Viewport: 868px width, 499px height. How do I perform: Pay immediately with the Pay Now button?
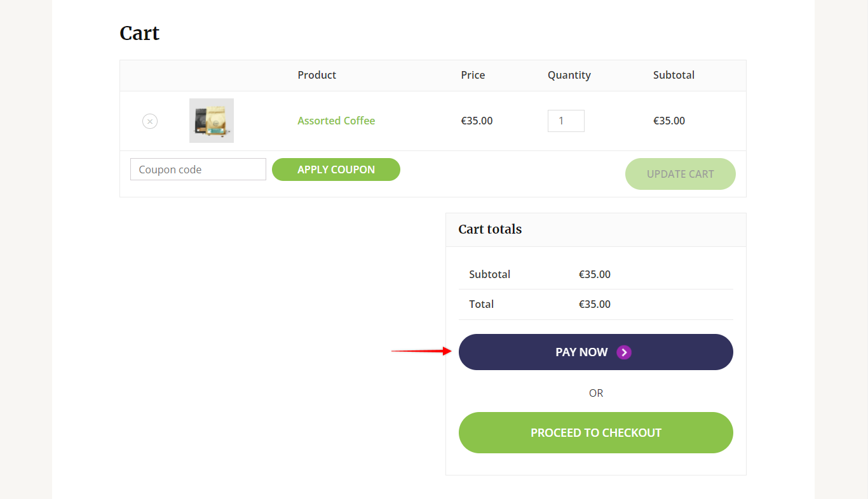tap(596, 352)
